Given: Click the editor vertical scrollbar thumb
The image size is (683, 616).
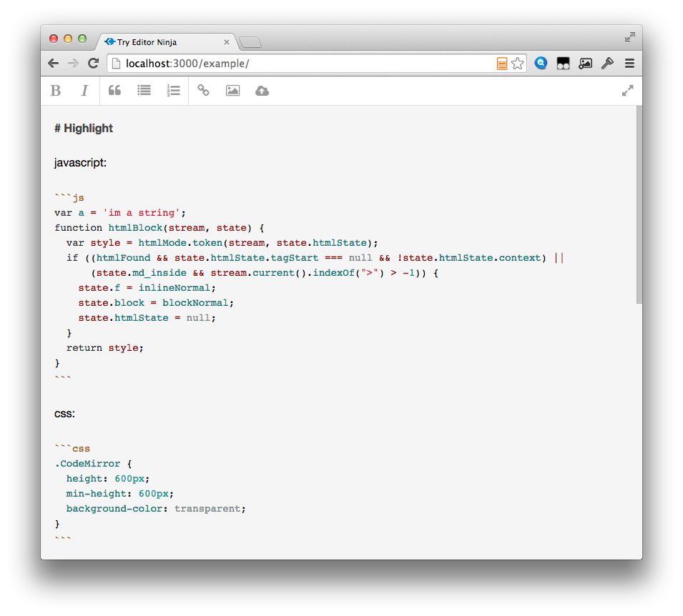Looking at the screenshot, I should click(x=639, y=204).
